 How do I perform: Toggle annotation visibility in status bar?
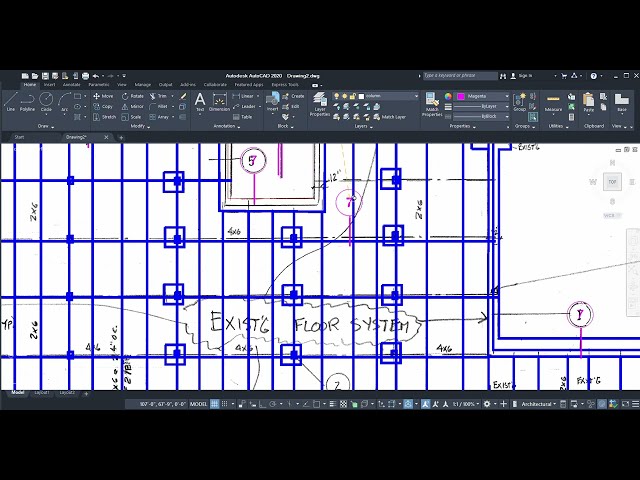tap(425, 404)
